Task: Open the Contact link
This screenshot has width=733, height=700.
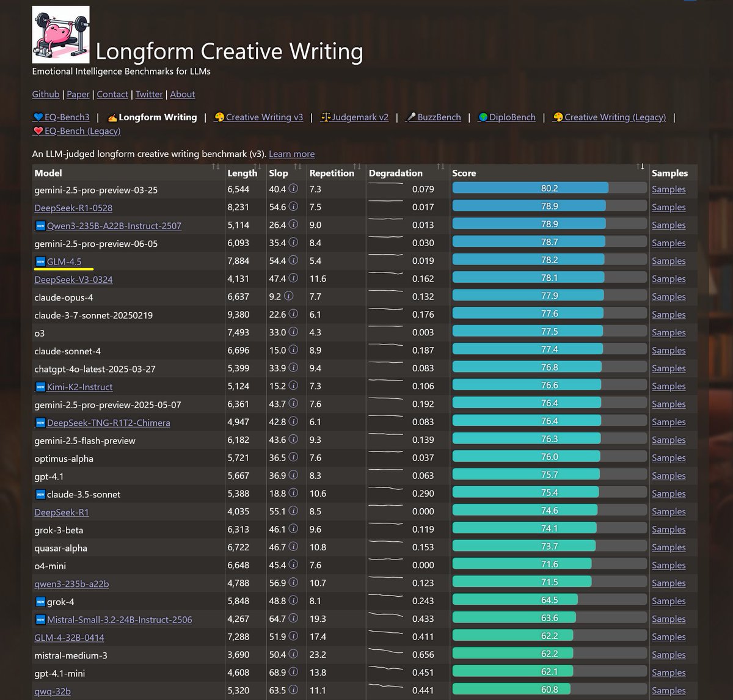Action: [x=112, y=94]
